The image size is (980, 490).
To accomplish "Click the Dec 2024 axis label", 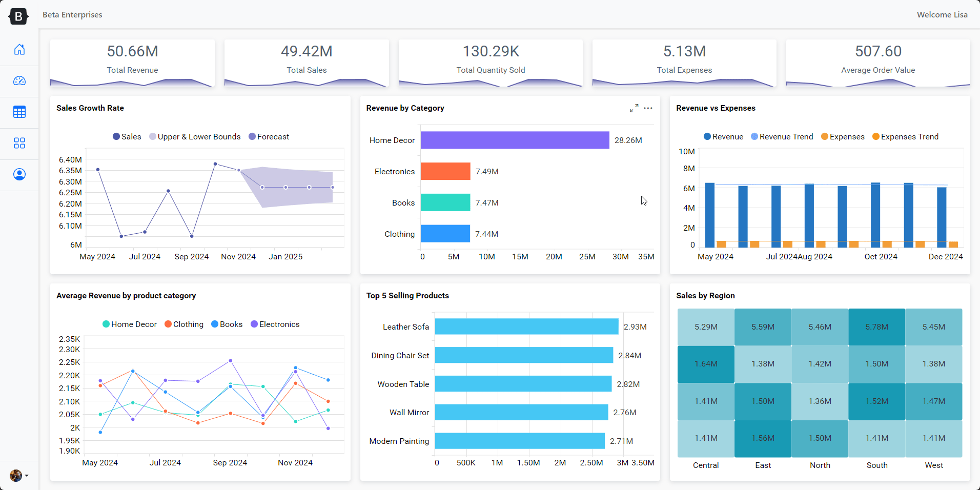I will click(946, 257).
